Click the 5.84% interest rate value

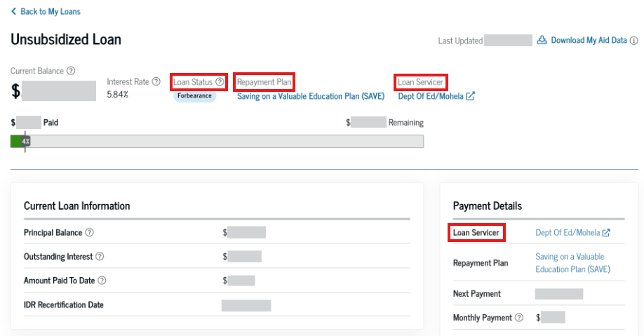117,95
